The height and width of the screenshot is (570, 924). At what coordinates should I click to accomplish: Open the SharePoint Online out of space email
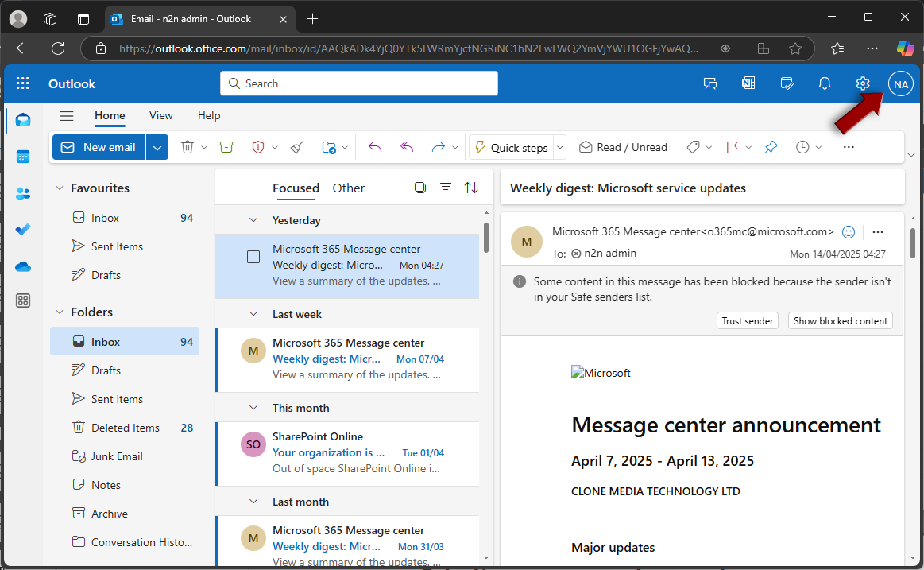point(348,453)
